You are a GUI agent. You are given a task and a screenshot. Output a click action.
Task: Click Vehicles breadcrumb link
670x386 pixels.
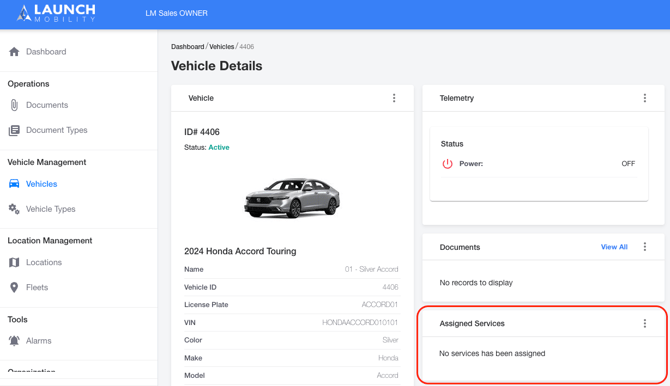point(221,47)
